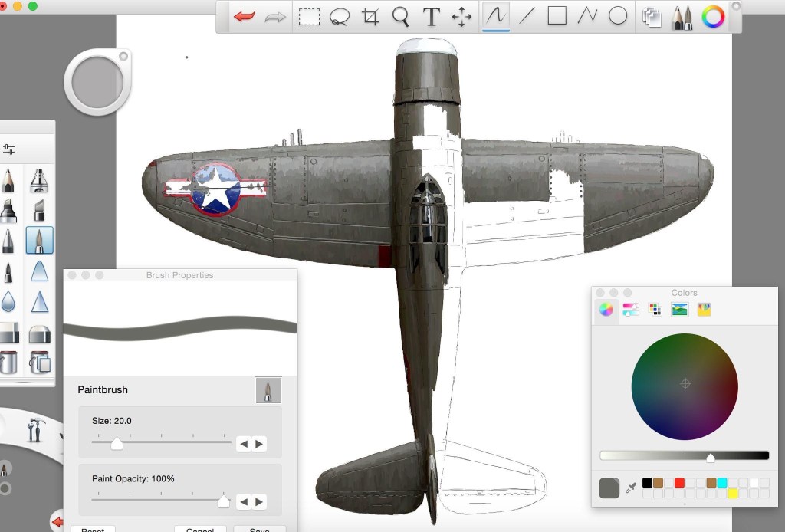
Task: Open the Layers window from toolbar
Action: pyautogui.click(x=652, y=17)
